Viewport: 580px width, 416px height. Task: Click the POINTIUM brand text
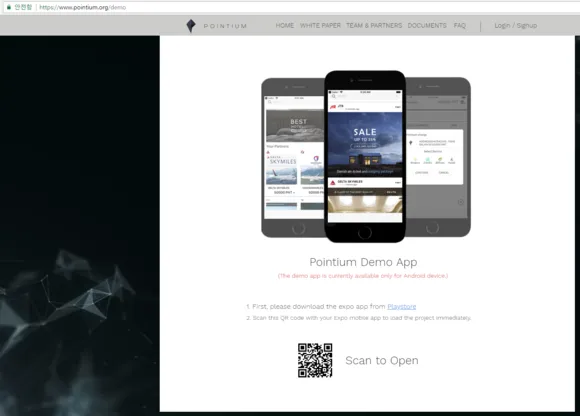click(x=225, y=26)
